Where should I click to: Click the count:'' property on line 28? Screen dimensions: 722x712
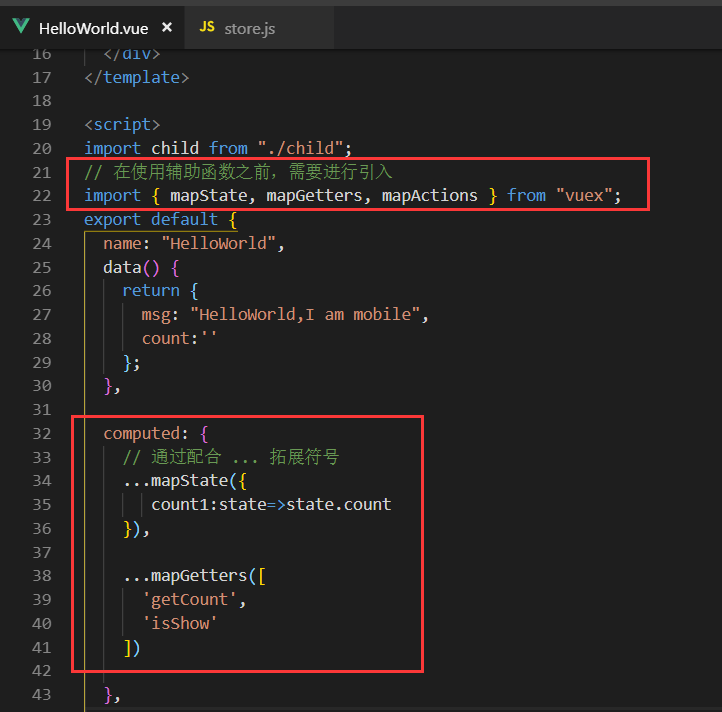[179, 338]
